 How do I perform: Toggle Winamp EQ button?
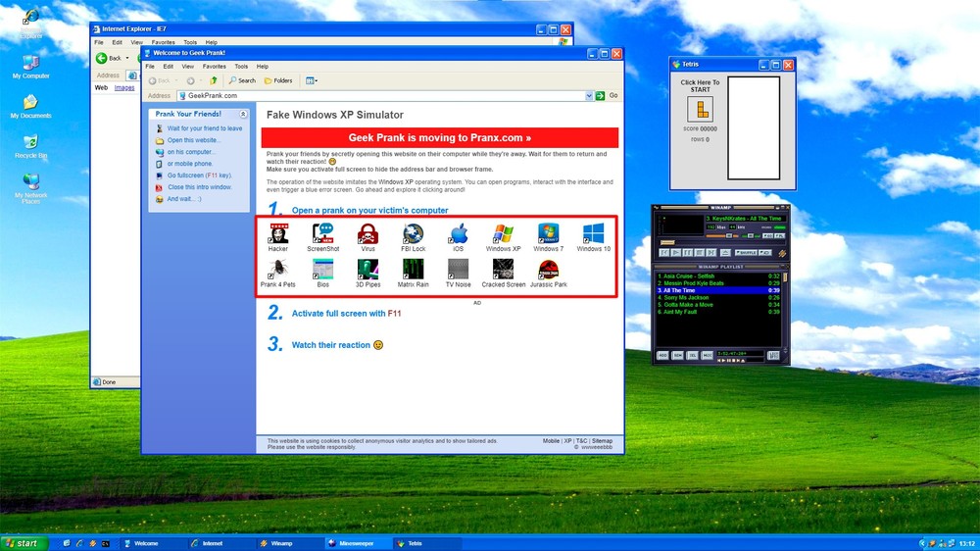767,235
